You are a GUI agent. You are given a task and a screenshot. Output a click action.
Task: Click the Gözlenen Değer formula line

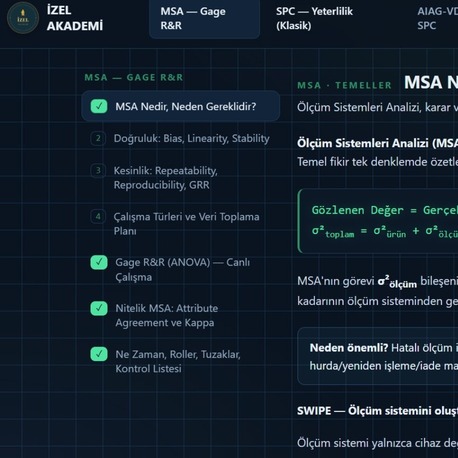point(385,210)
